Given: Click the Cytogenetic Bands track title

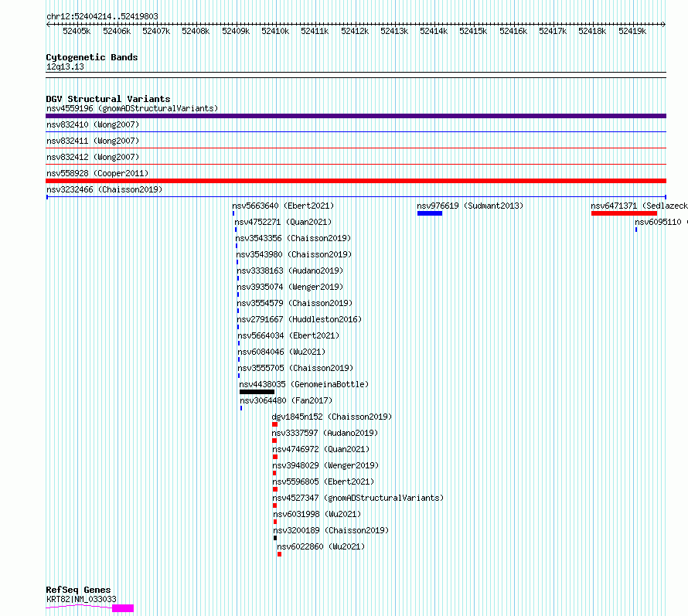Looking at the screenshot, I should tap(92, 57).
